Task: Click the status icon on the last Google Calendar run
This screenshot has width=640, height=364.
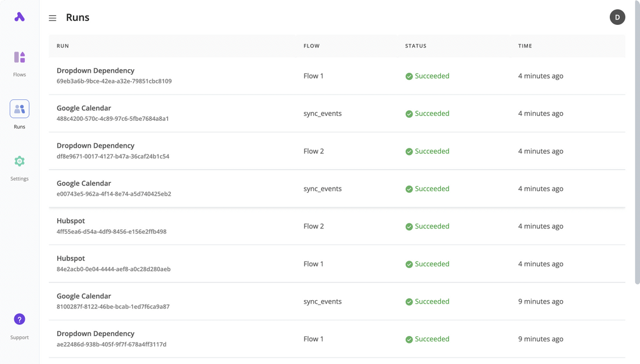Action: [408, 301]
